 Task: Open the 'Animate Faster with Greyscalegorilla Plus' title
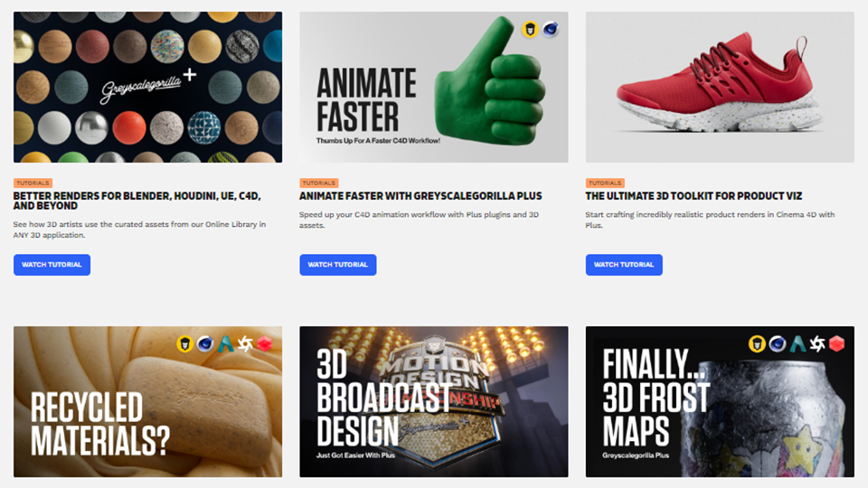(x=420, y=196)
